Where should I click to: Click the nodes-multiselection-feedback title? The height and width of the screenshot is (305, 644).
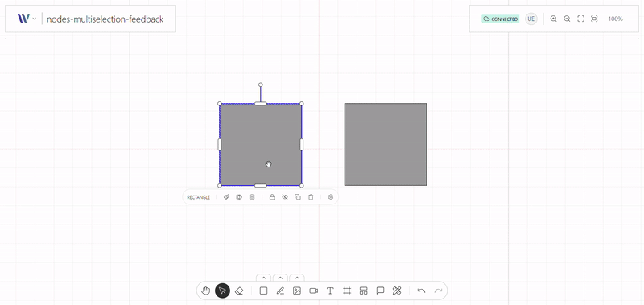[105, 19]
